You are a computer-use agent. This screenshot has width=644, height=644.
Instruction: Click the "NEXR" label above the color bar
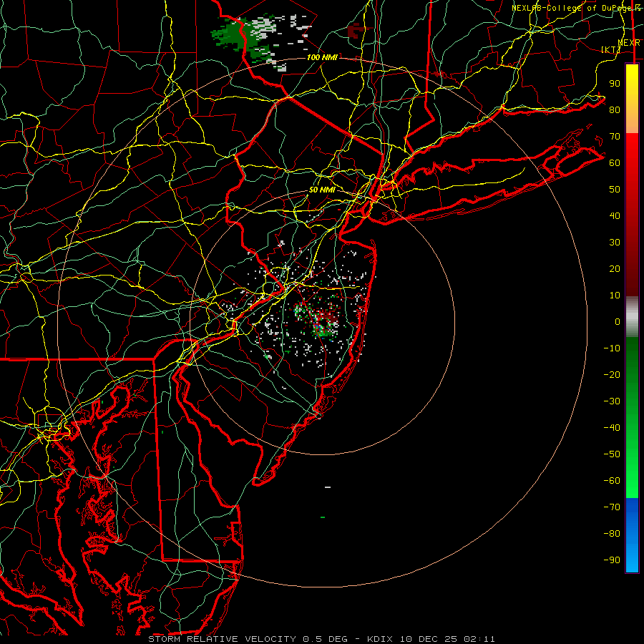pyautogui.click(x=629, y=43)
